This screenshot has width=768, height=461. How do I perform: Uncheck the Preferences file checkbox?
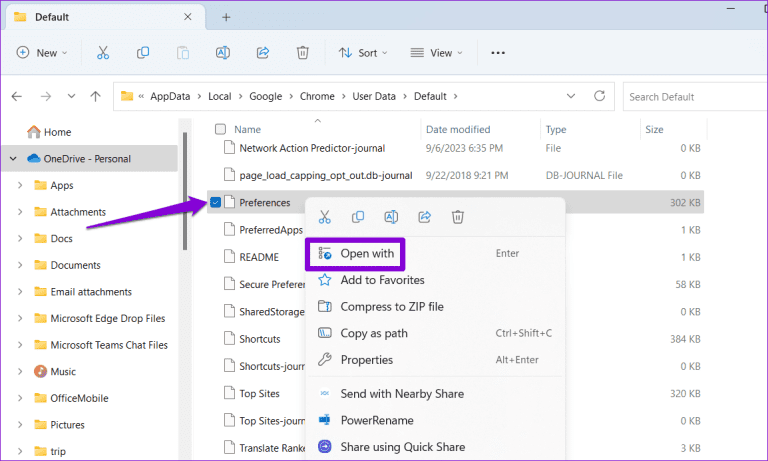(216, 203)
